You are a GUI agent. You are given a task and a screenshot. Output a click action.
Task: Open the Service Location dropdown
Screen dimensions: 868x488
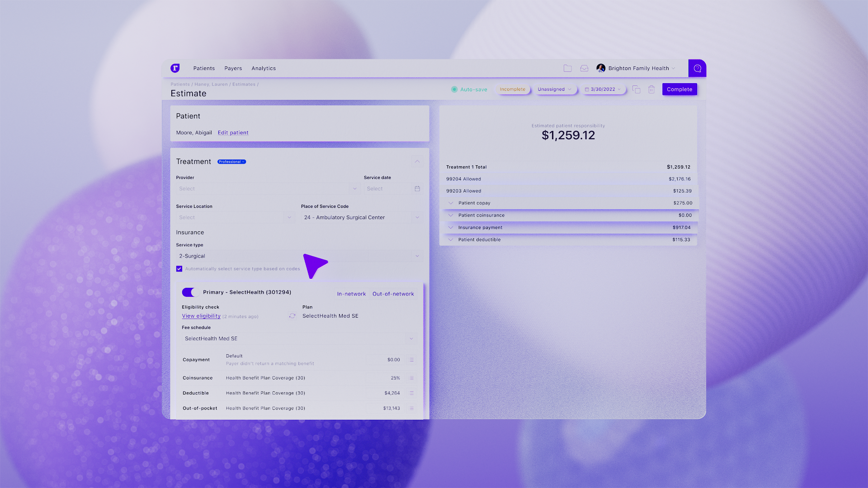235,217
